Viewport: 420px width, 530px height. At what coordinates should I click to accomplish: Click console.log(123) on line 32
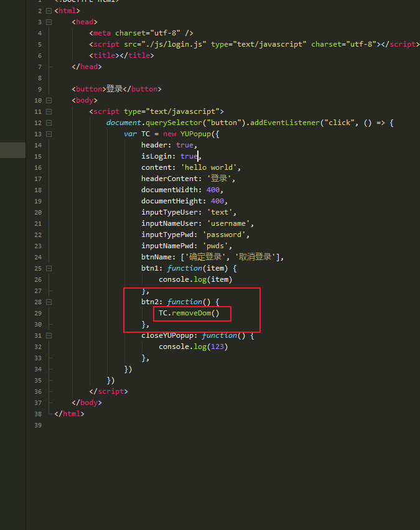pyautogui.click(x=193, y=346)
